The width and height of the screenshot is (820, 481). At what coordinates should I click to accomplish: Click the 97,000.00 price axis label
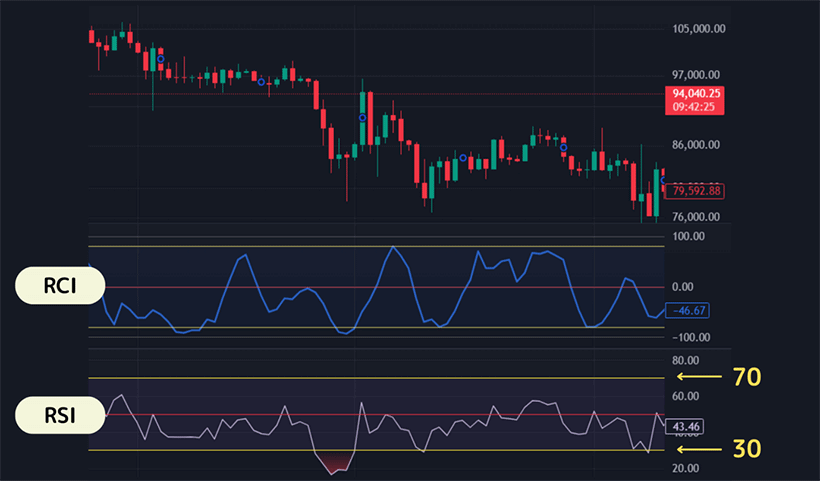tap(698, 75)
